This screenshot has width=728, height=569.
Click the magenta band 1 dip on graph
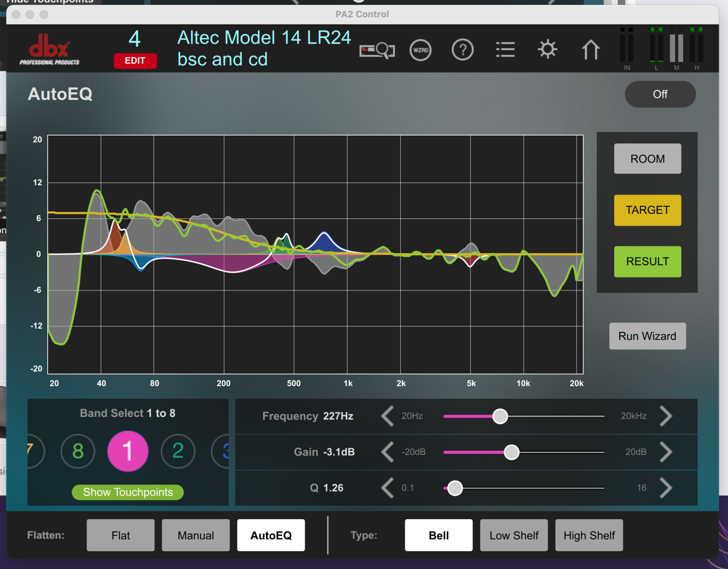coord(233,264)
